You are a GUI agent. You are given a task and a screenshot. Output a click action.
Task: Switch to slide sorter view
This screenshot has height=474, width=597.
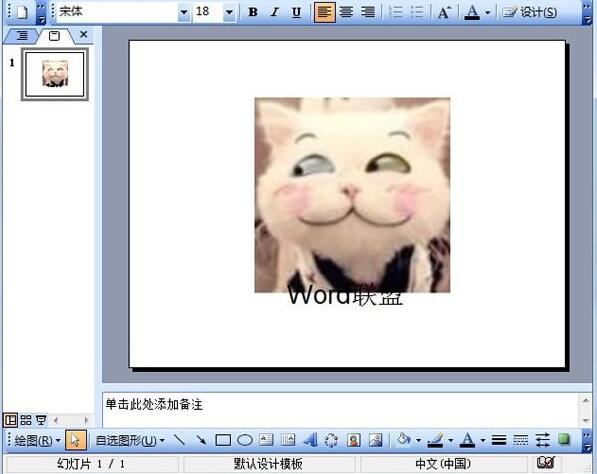pos(26,420)
